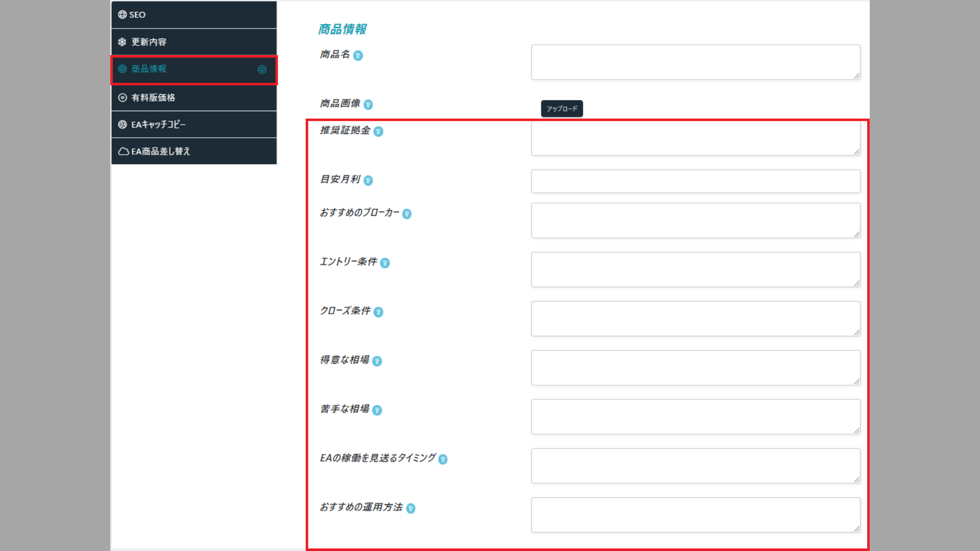The width and height of the screenshot is (980, 551).
Task: Focus the 推奨証拠金 text area
Action: tap(696, 138)
